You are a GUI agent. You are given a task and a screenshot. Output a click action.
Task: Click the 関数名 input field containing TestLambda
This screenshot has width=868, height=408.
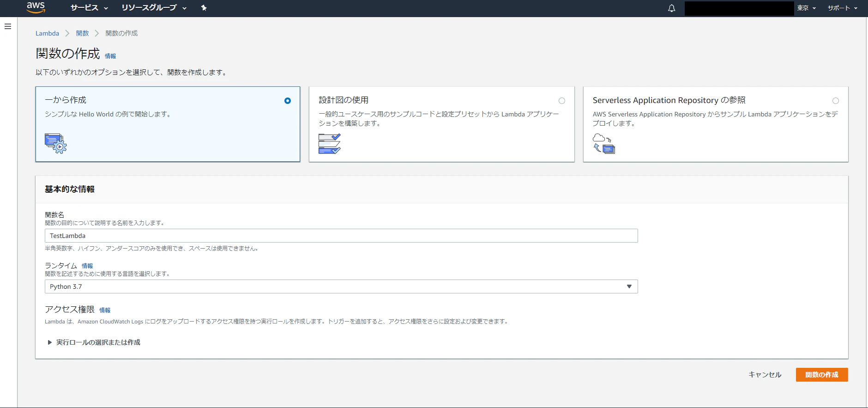click(x=341, y=236)
